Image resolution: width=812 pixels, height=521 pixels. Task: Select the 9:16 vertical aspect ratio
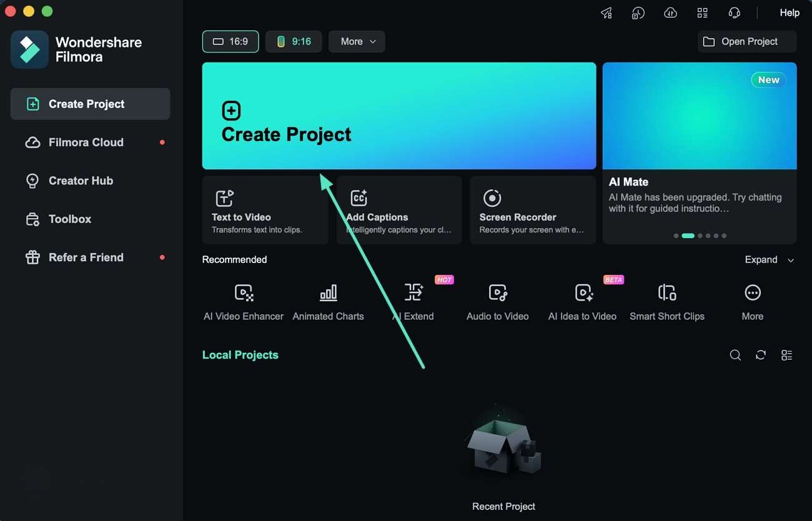[x=294, y=41]
